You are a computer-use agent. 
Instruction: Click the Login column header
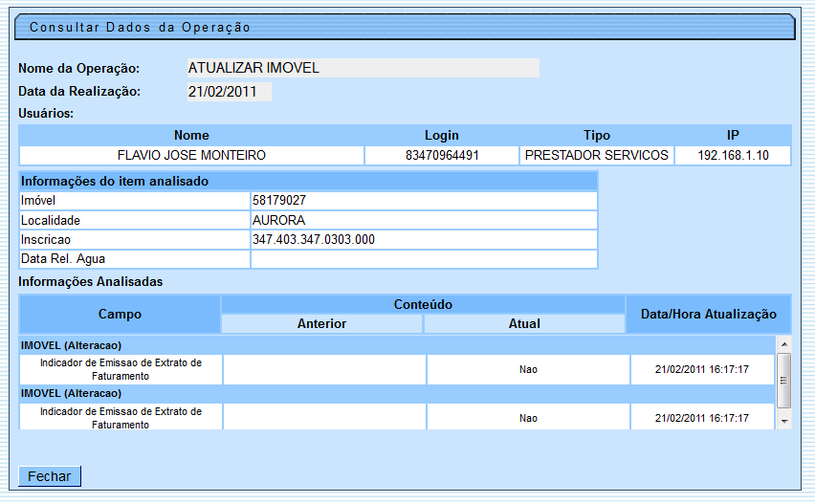441,135
